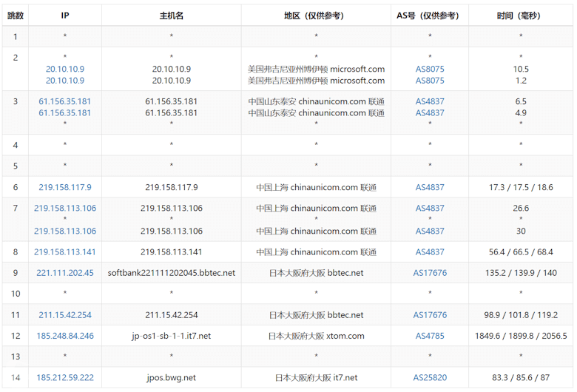This screenshot has height=392, width=577.
Task: Click the 1849.6 / 1899.8 / 2056.5 time cell
Action: point(521,336)
